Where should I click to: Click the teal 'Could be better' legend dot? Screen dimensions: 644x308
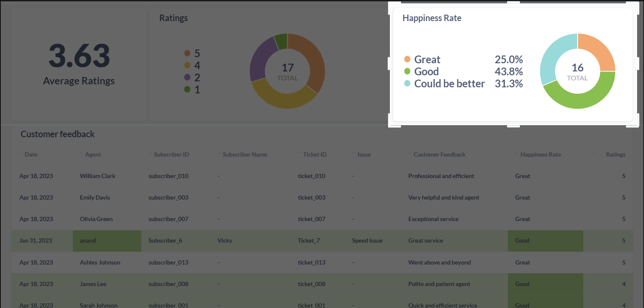[x=407, y=83]
